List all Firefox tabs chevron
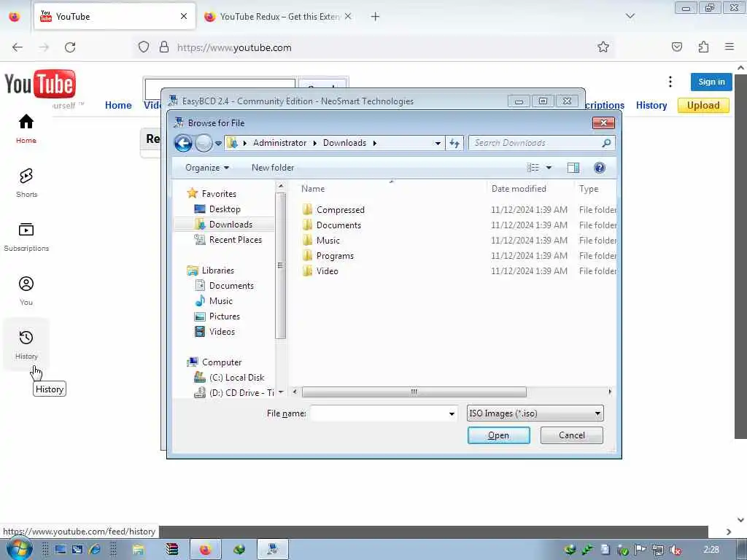This screenshot has width=747, height=560. click(x=630, y=16)
